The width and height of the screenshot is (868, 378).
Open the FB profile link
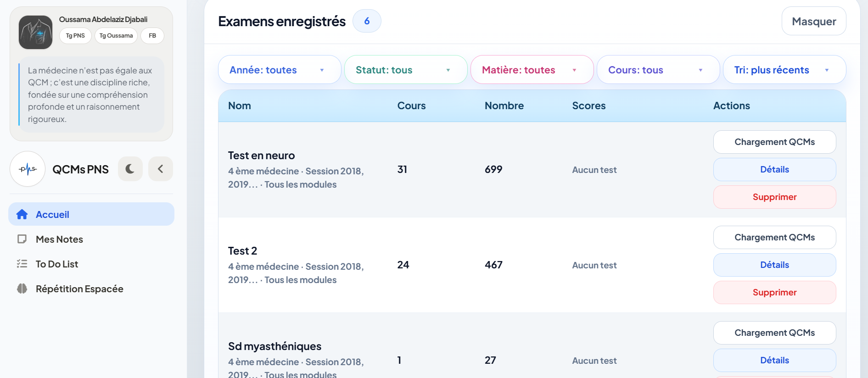(x=152, y=36)
